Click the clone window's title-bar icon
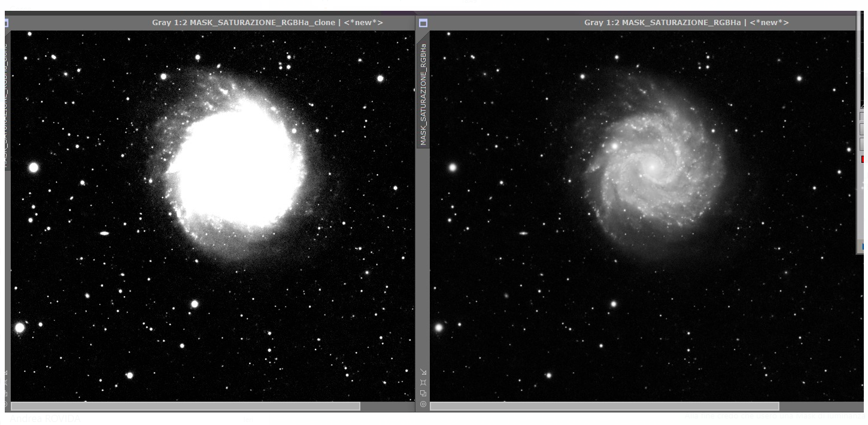Viewport: 868px width, 425px height. tap(6, 23)
